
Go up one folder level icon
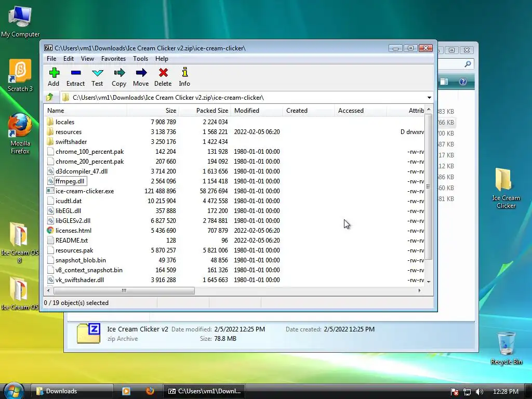tap(50, 97)
